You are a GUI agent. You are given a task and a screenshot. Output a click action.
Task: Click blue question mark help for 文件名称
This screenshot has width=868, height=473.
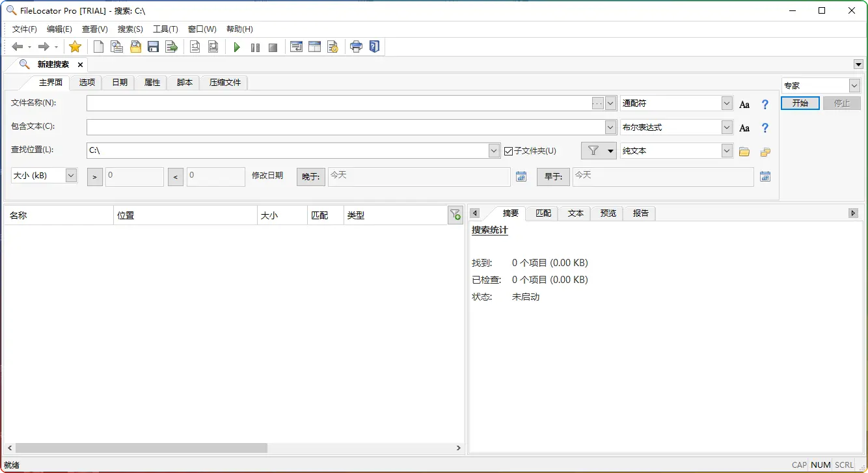point(765,104)
